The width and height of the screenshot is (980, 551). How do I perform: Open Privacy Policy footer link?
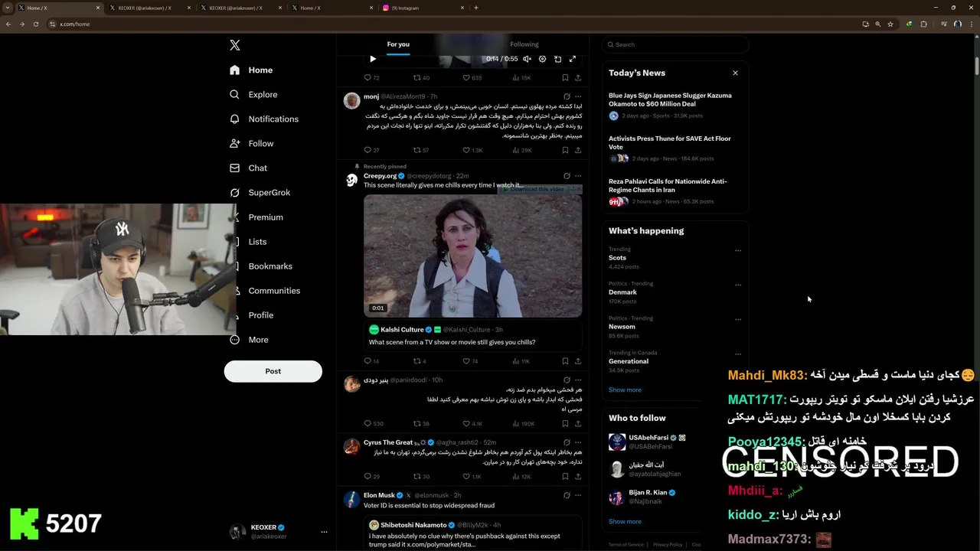[668, 544]
